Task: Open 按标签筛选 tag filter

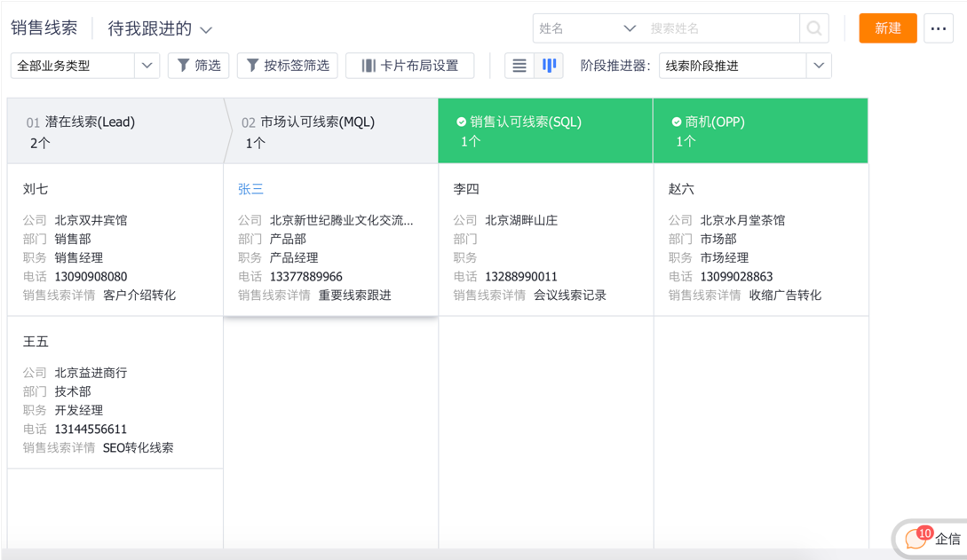Action: 288,66
